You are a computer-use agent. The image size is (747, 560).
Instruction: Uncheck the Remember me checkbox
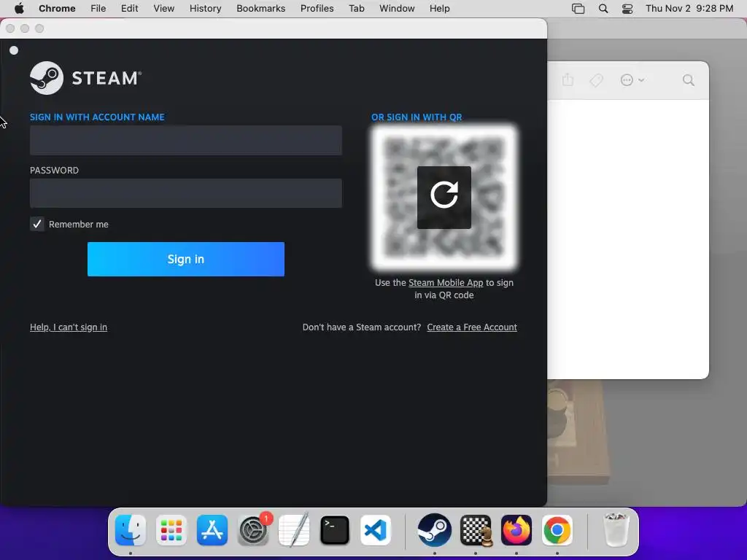37,224
